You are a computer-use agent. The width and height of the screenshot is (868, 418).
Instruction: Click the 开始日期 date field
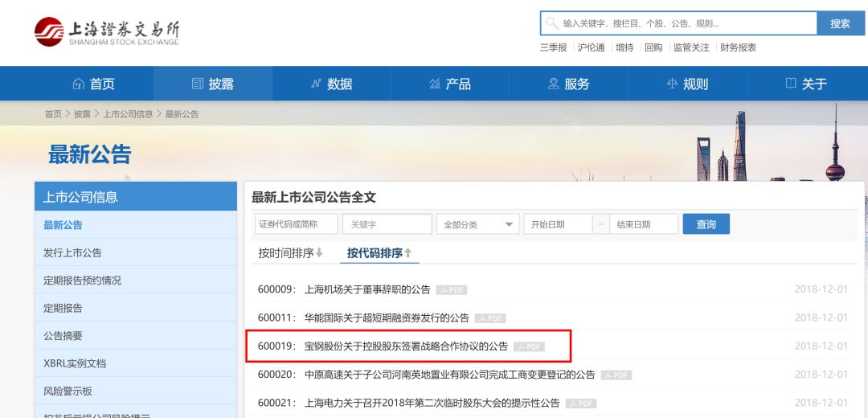(x=559, y=224)
